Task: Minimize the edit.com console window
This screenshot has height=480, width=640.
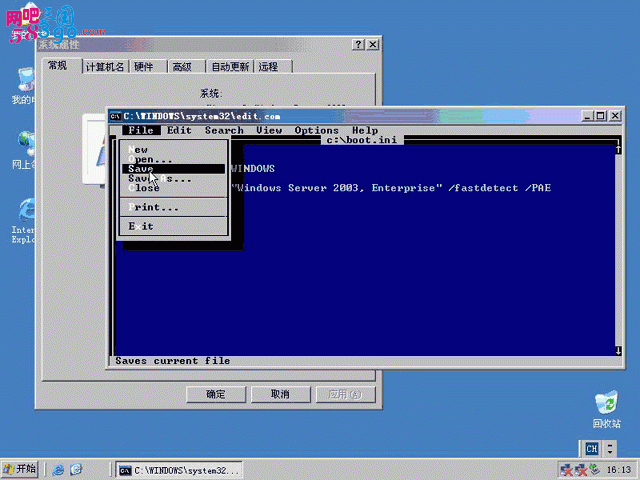Action: point(587,116)
